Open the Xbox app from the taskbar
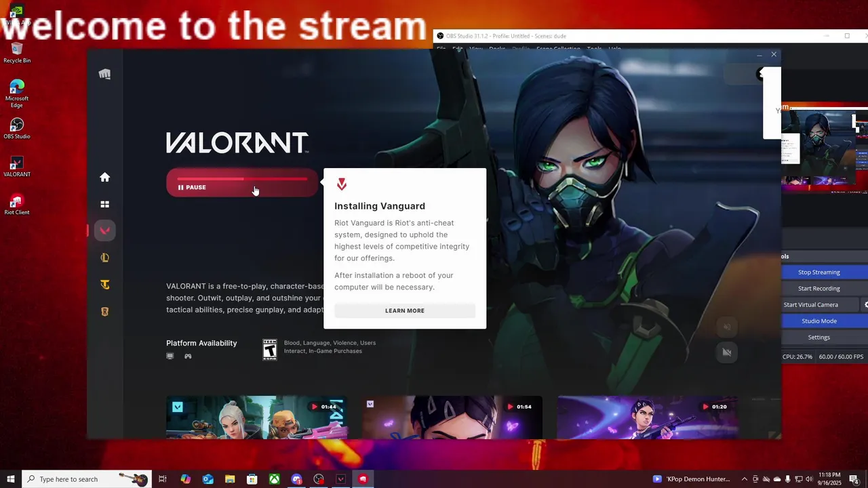 274,479
